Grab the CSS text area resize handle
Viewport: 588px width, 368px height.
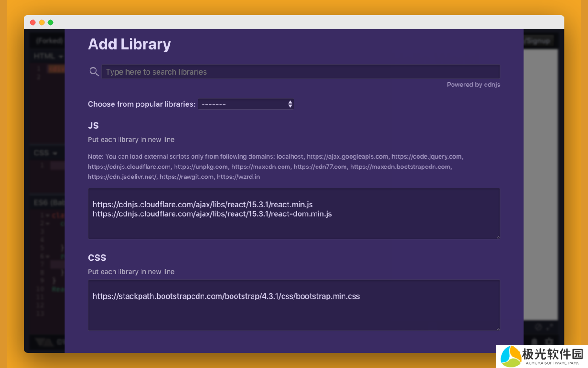(x=498, y=328)
